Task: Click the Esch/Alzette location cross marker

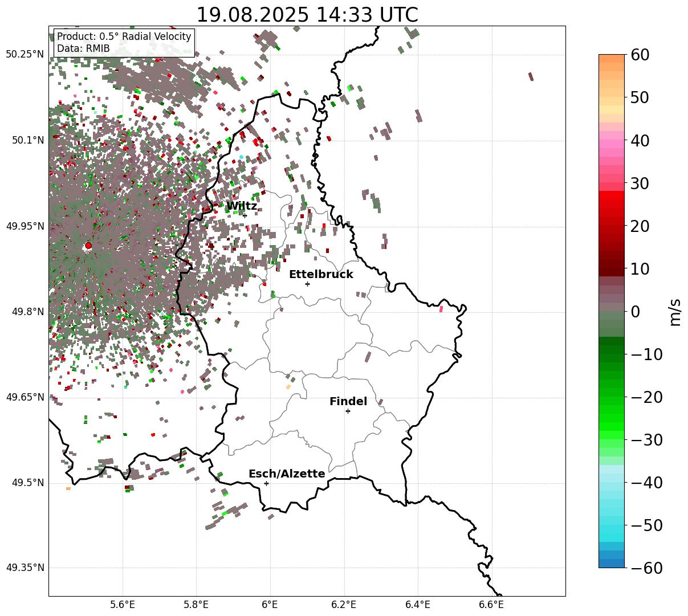Action: point(266,483)
